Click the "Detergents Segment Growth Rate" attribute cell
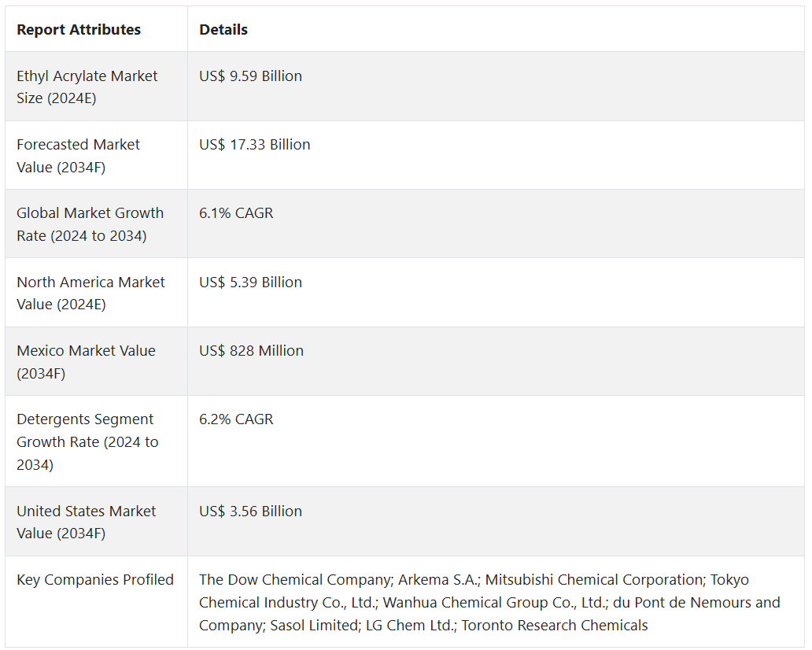Image resolution: width=812 pixels, height=650 pixels. (87, 441)
